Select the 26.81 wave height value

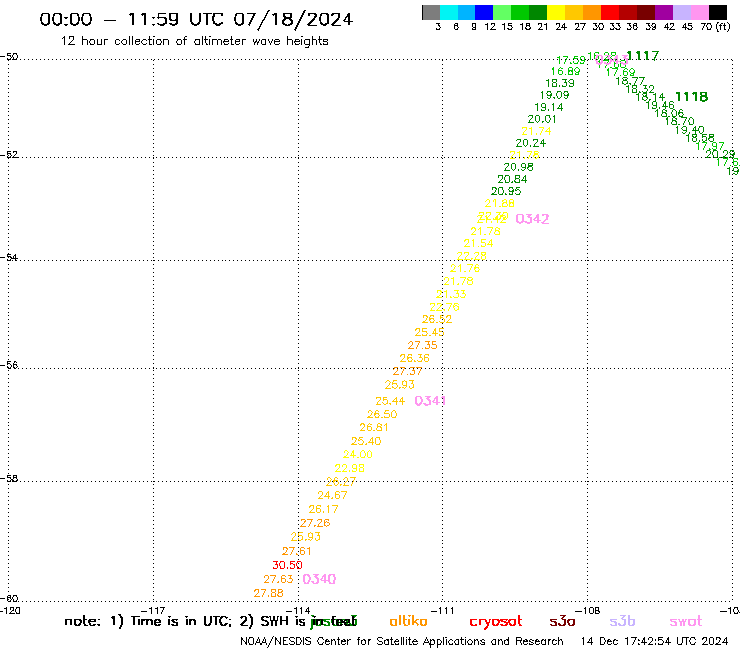click(x=374, y=428)
